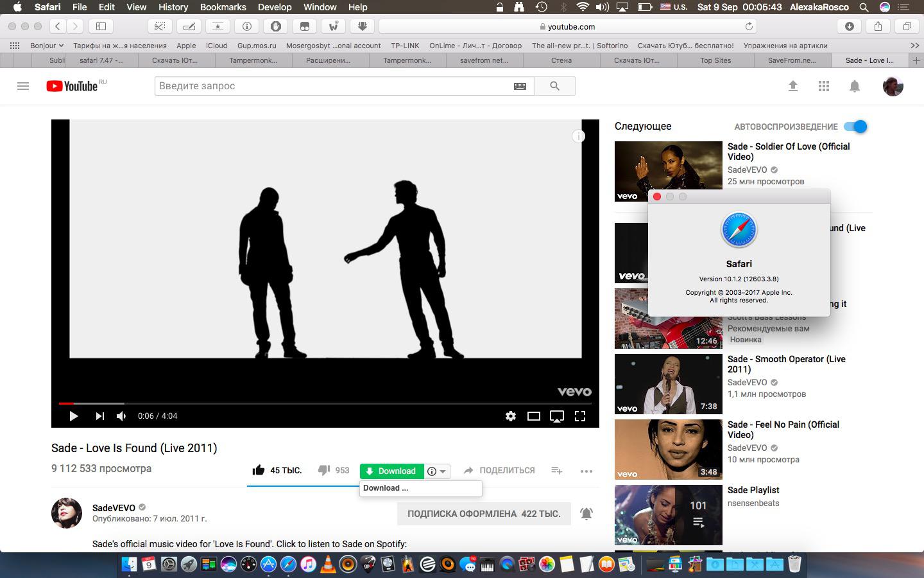Screen dimensions: 924x578
Task: Toggle the subscription notification bell
Action: tap(586, 514)
